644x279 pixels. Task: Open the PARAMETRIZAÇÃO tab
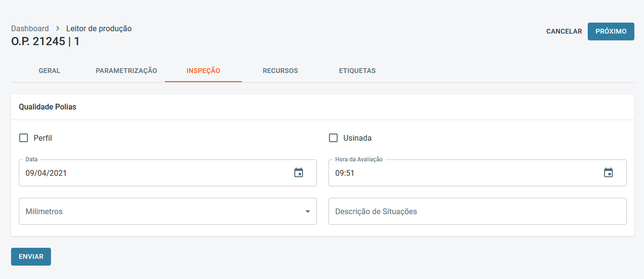[x=126, y=71]
